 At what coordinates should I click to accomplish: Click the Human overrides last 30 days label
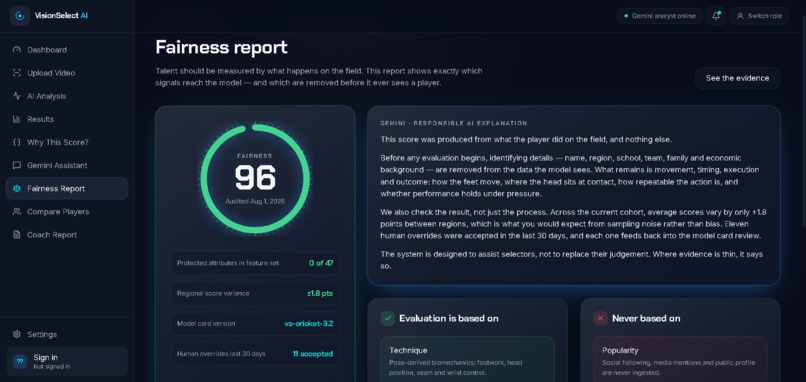point(221,354)
